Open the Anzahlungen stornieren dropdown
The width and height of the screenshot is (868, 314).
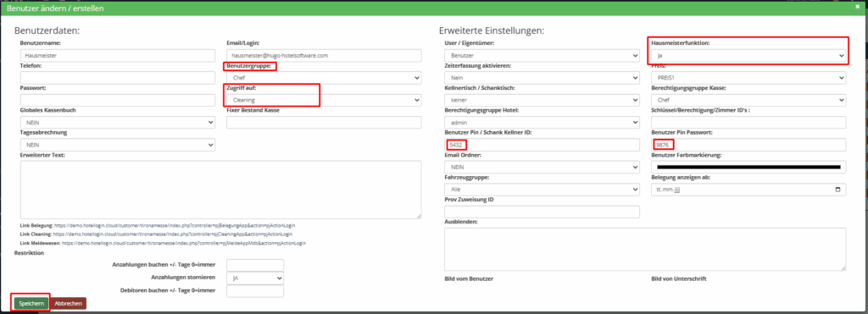point(255,278)
